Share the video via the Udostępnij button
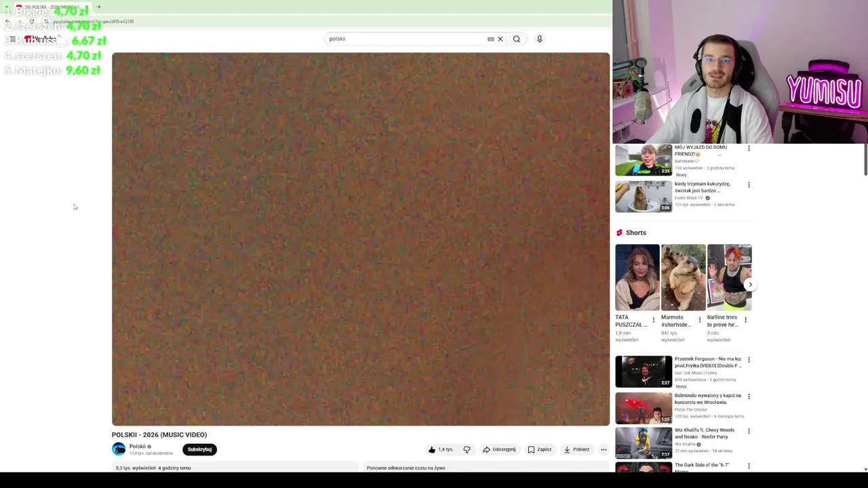 coord(499,449)
